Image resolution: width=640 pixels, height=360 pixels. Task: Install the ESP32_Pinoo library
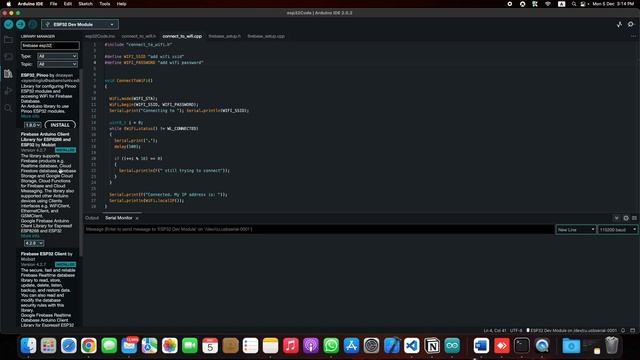point(60,125)
